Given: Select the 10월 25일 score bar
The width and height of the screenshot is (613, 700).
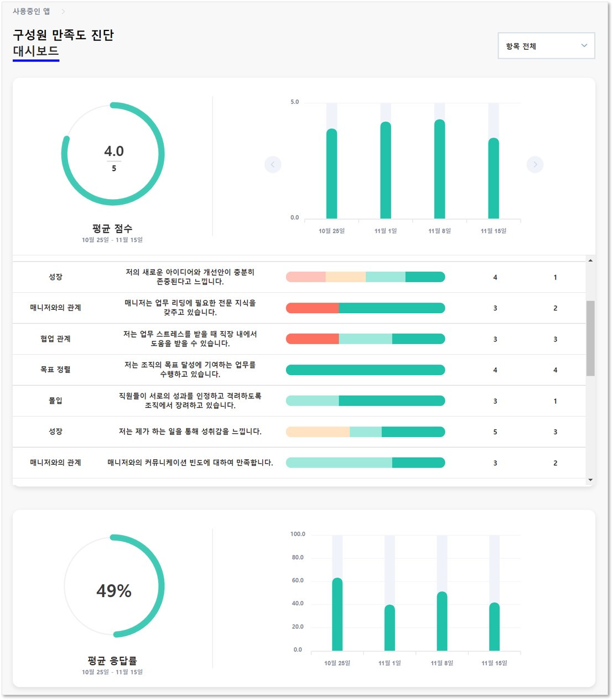Looking at the screenshot, I should pos(331,174).
